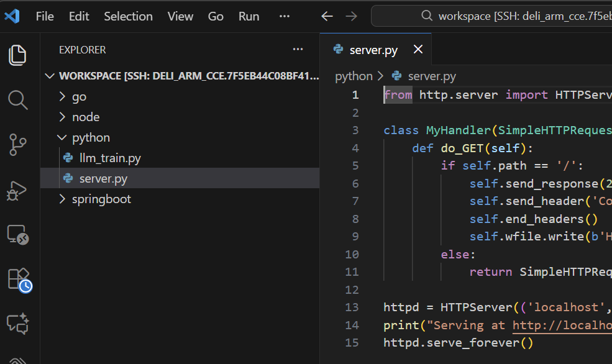Open the Run menu

coord(249,16)
